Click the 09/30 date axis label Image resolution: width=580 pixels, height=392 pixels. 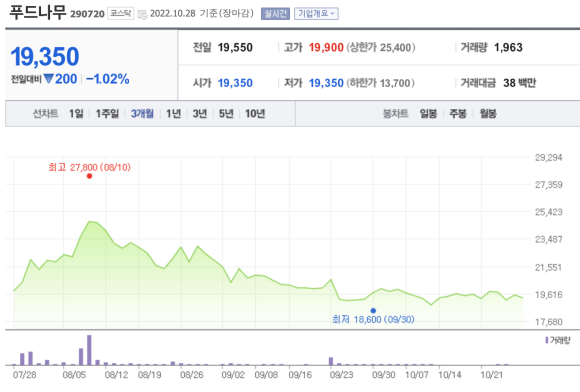click(x=384, y=375)
